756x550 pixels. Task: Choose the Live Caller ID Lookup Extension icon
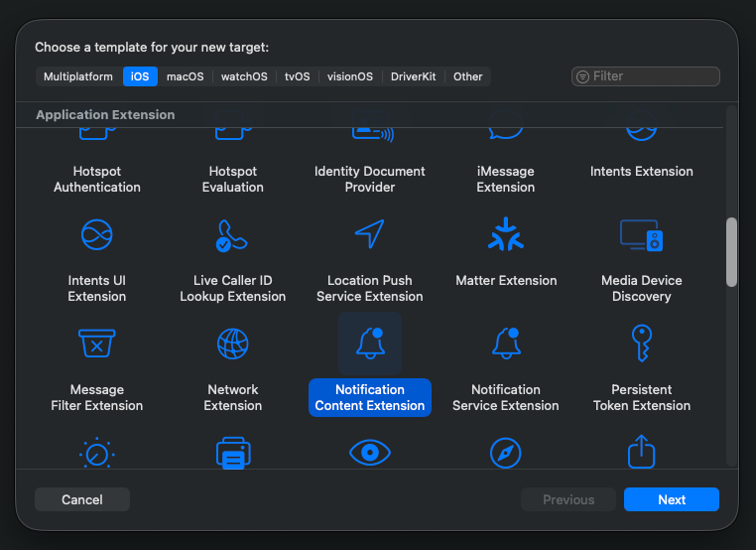232,235
